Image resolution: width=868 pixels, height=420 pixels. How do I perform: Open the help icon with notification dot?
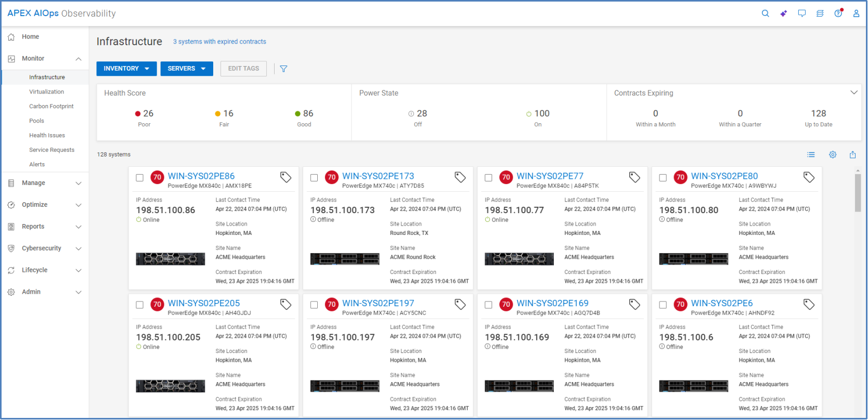coord(838,13)
